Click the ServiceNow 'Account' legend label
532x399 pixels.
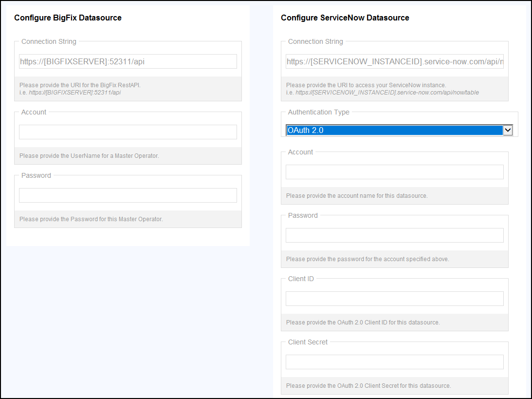[300, 152]
